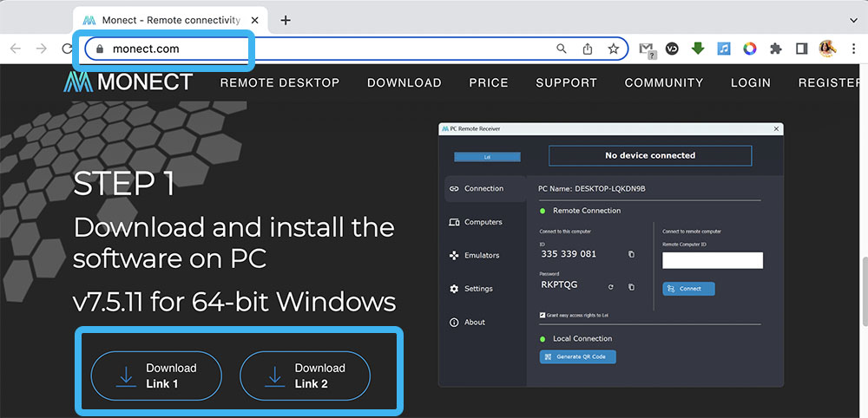
Task: Click the blue music note extension icon
Action: (x=724, y=49)
